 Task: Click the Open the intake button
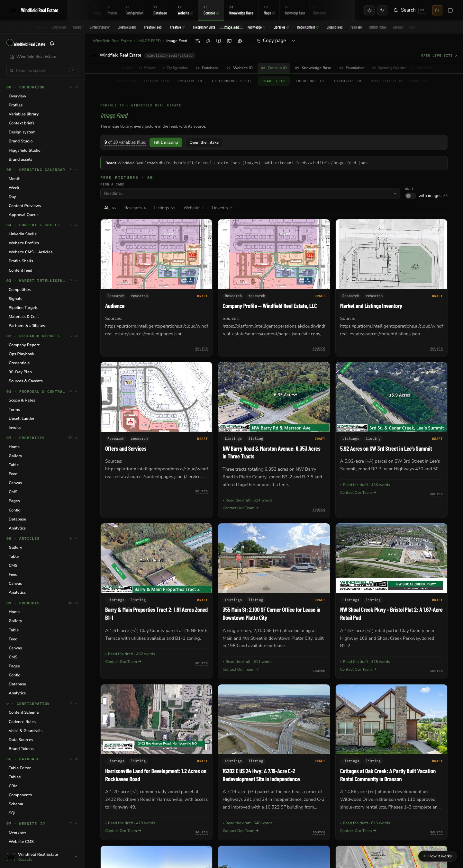tap(204, 142)
